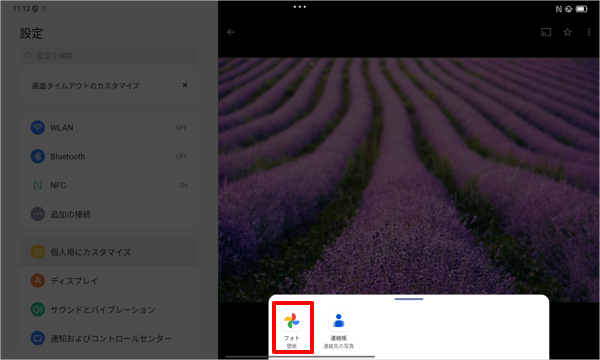Open NFC settings
600x360 pixels.
click(109, 185)
